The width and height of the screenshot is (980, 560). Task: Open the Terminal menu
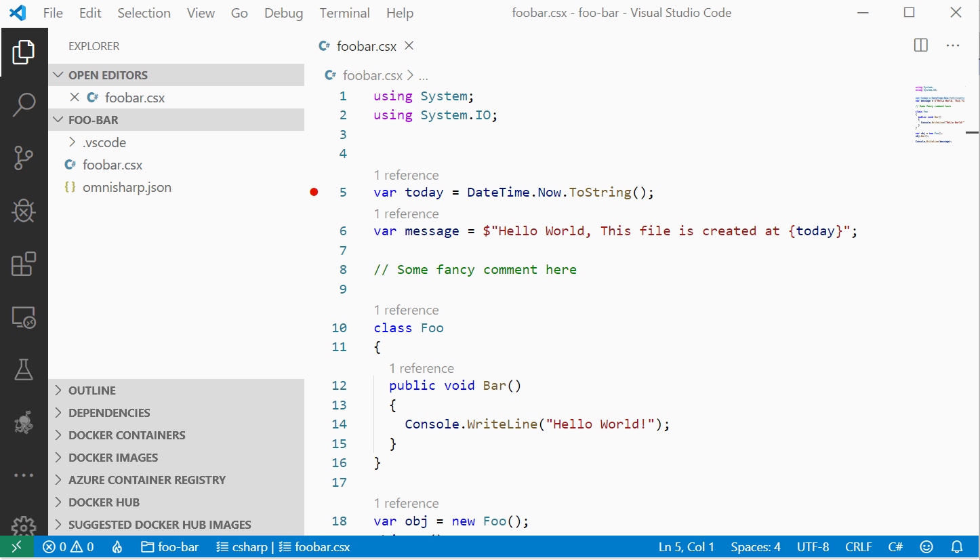(344, 13)
